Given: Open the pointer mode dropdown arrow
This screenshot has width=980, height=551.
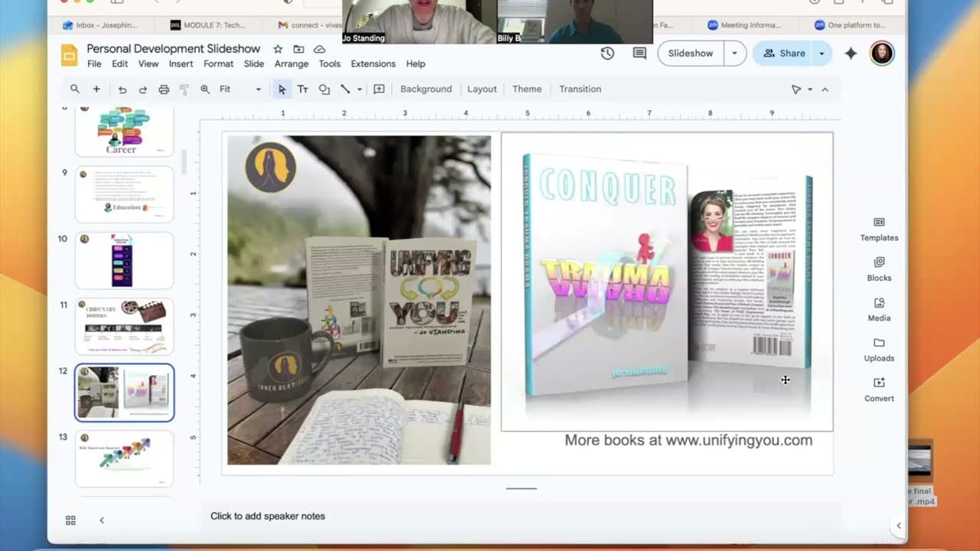Looking at the screenshot, I should coord(810,90).
